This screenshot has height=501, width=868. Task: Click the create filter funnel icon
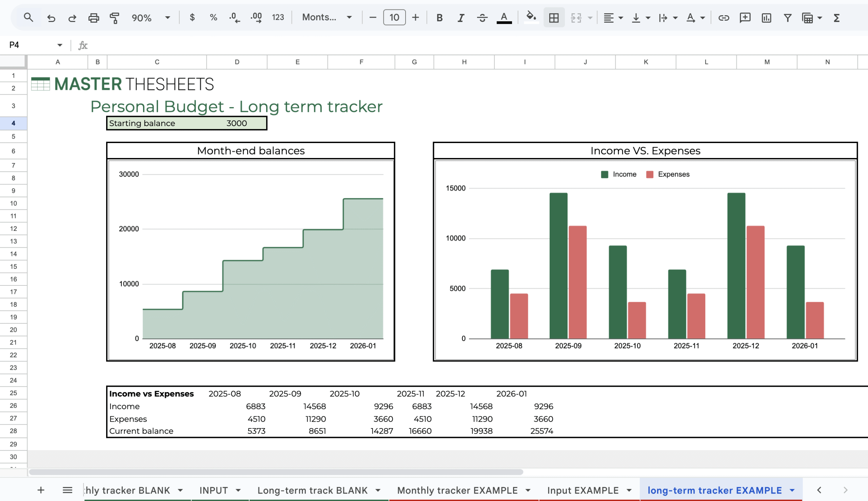point(787,18)
